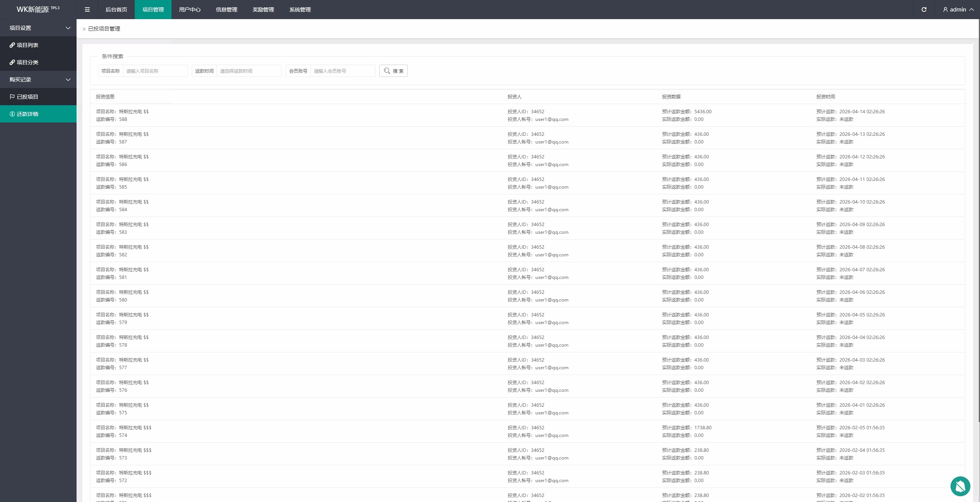Click the 项目名称 search input field

pos(155,71)
